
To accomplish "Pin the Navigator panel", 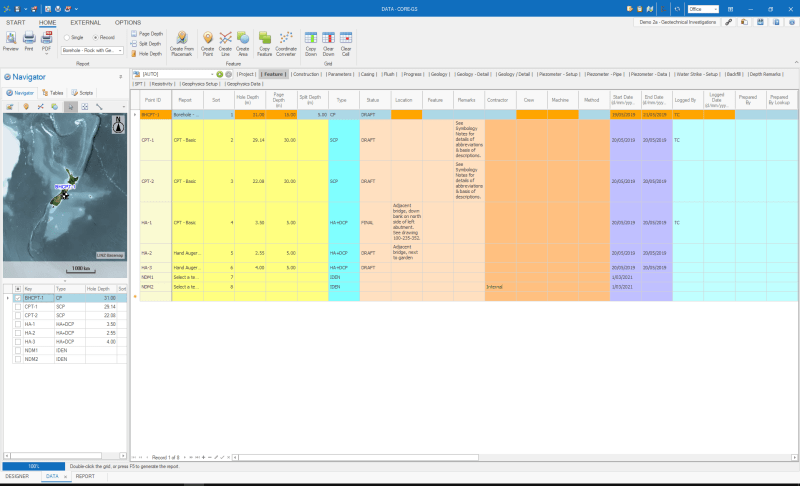I will click(121, 77).
